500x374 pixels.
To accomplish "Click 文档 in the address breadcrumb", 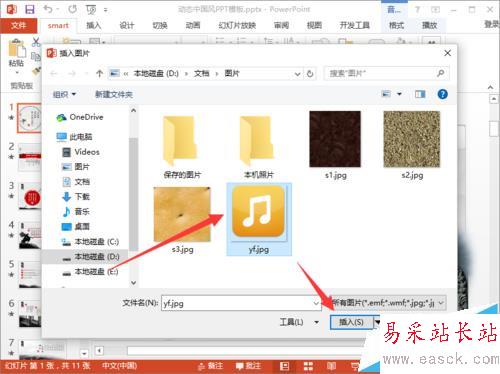I will 201,74.
